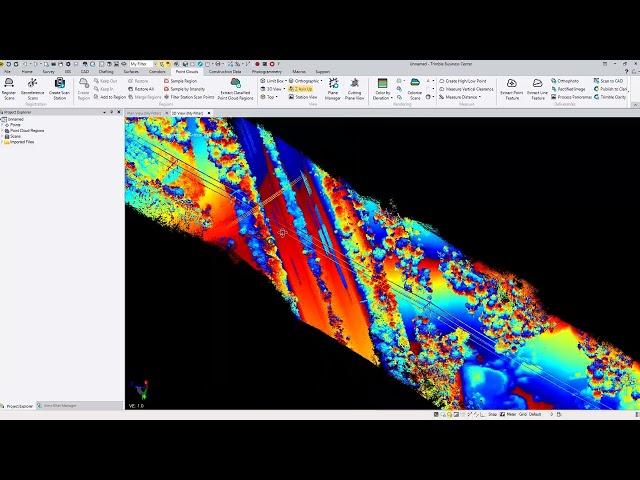Viewport: 640px width, 480px height.
Task: Open the Color by Elevation dropdown
Action: click(382, 90)
